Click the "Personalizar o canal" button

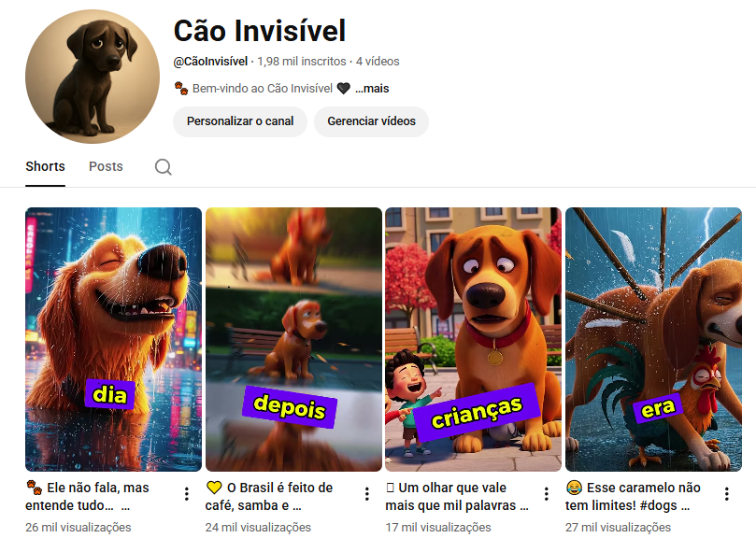[240, 121]
